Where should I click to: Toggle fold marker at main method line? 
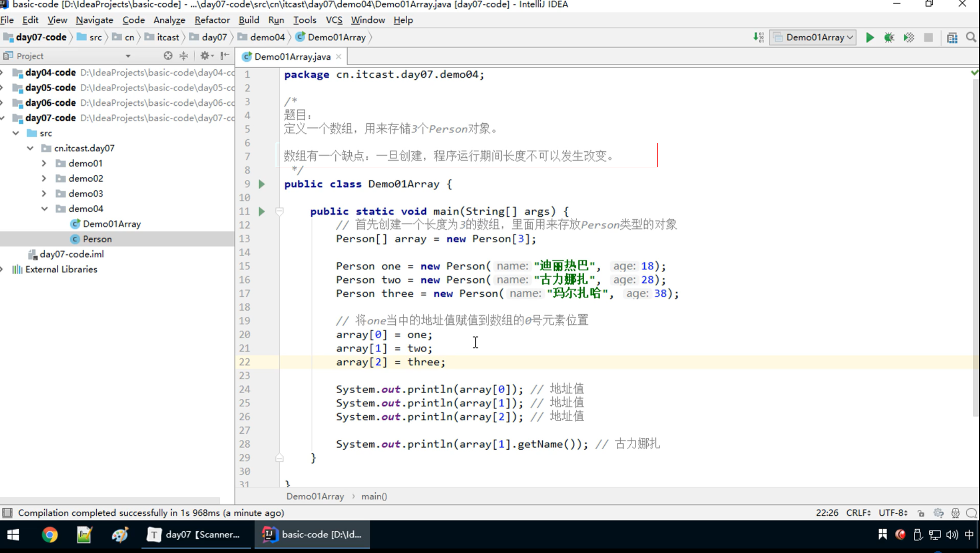[279, 211]
